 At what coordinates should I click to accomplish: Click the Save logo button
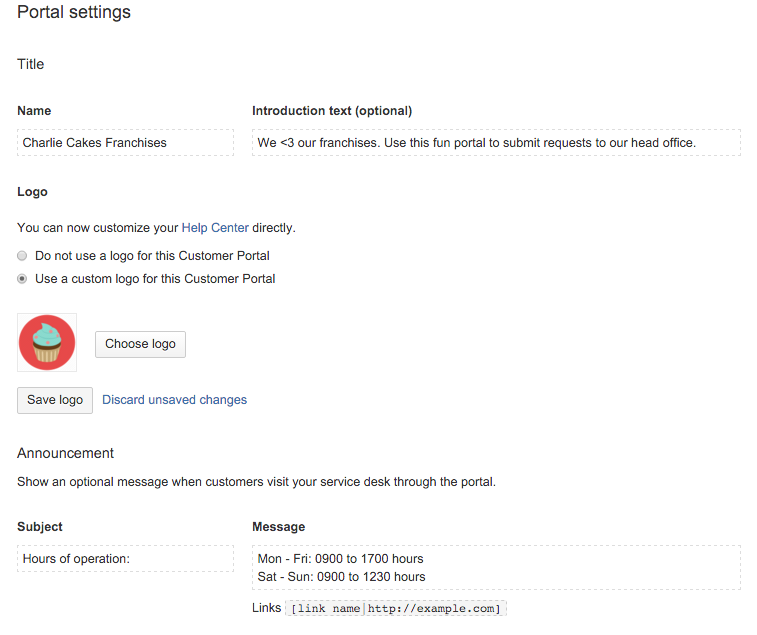[x=55, y=400]
